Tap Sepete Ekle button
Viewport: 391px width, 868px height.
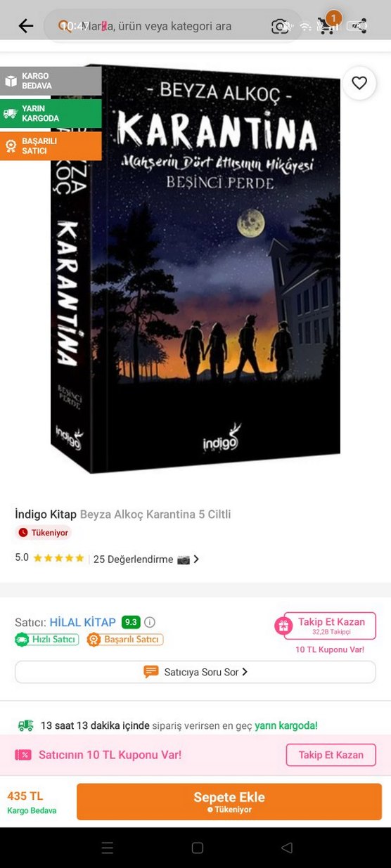[x=229, y=802]
